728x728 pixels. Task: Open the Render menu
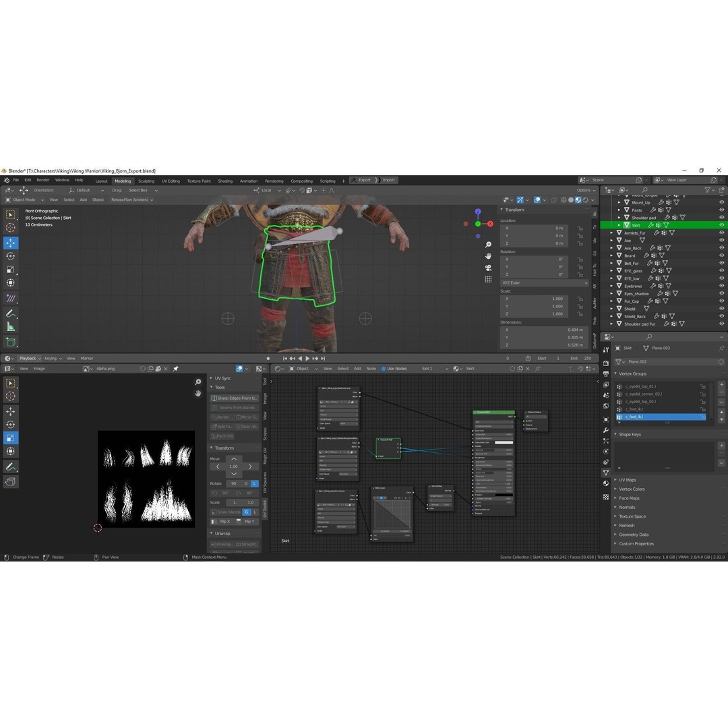(42, 180)
